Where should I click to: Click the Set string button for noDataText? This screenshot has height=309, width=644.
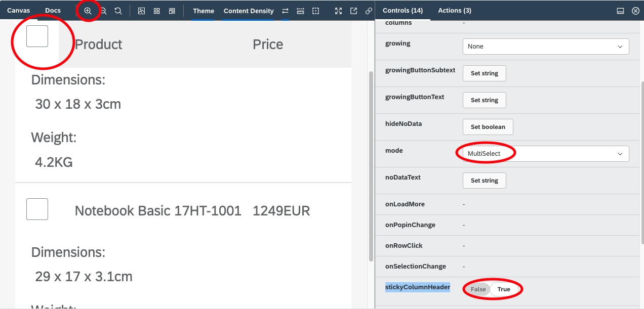484,180
